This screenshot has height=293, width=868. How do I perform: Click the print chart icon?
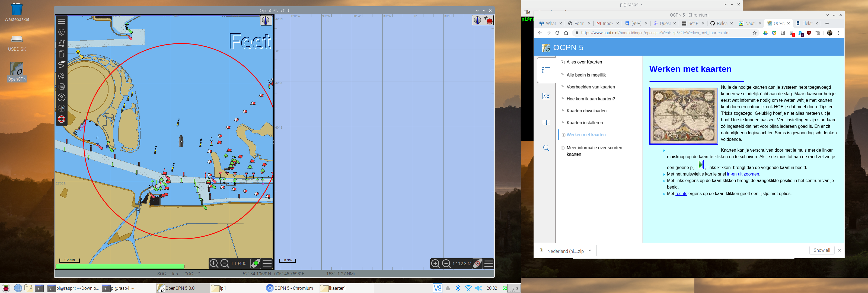(61, 87)
